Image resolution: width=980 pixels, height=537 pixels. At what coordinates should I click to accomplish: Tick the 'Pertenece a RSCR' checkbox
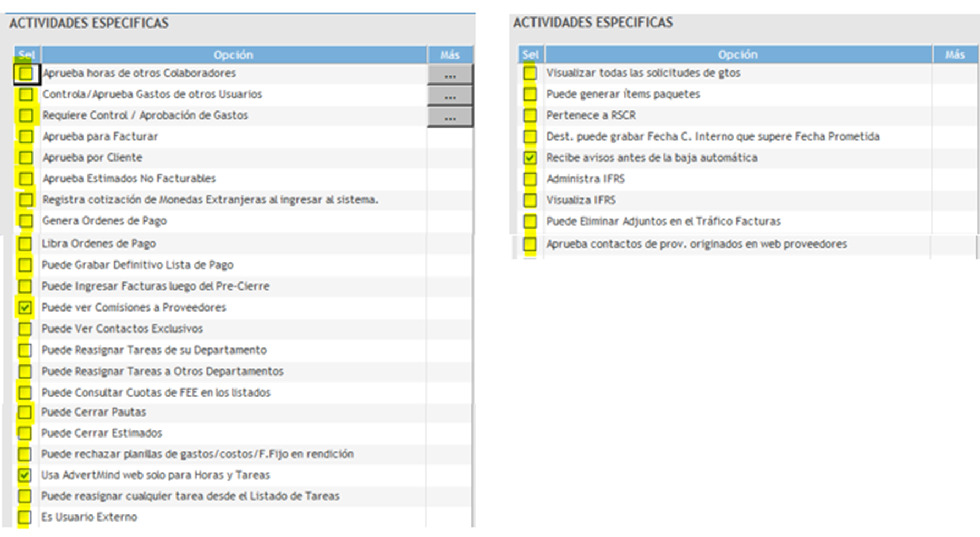click(x=530, y=115)
